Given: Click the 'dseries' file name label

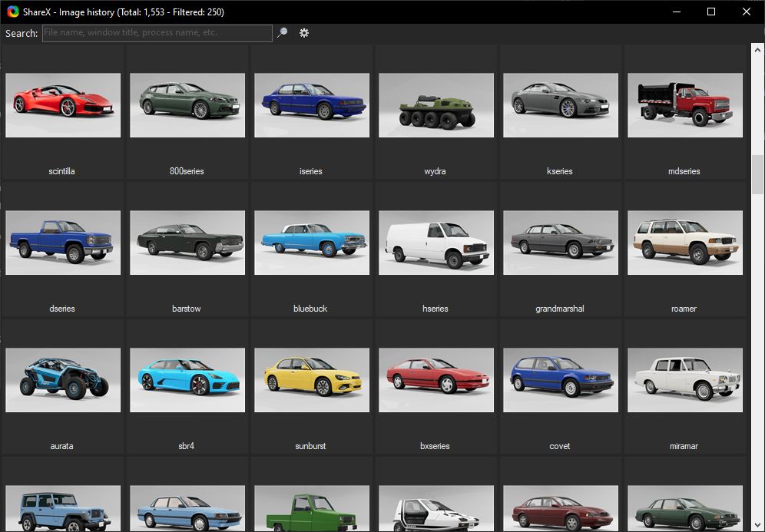Looking at the screenshot, I should [x=62, y=309].
